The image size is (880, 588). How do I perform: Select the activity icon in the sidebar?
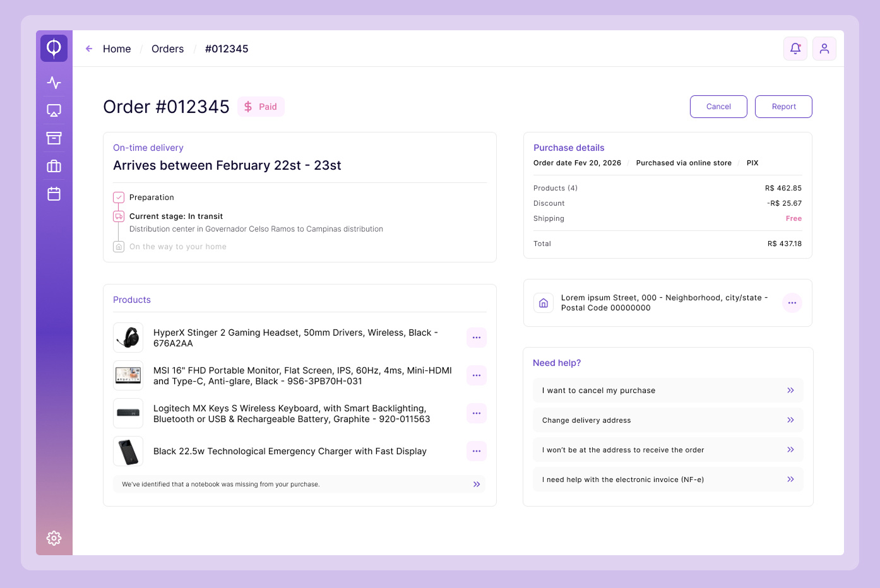click(54, 82)
